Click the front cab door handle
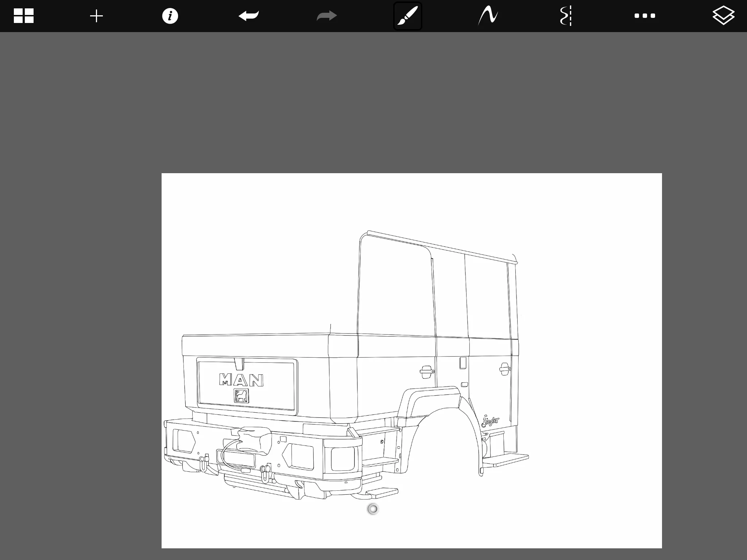 point(427,372)
